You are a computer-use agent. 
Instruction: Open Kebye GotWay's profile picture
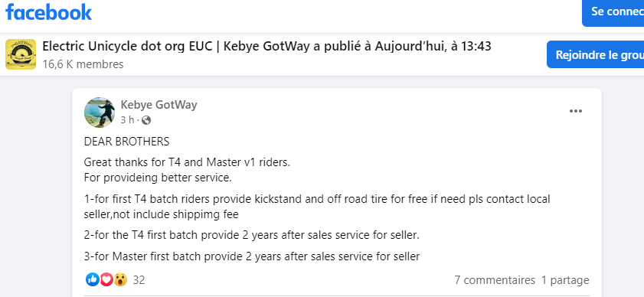(100, 113)
